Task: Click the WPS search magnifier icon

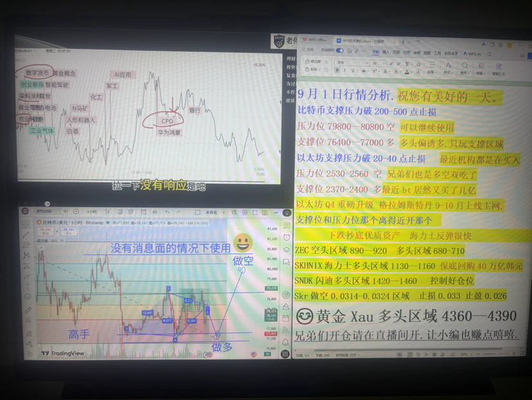Action: coord(490,53)
